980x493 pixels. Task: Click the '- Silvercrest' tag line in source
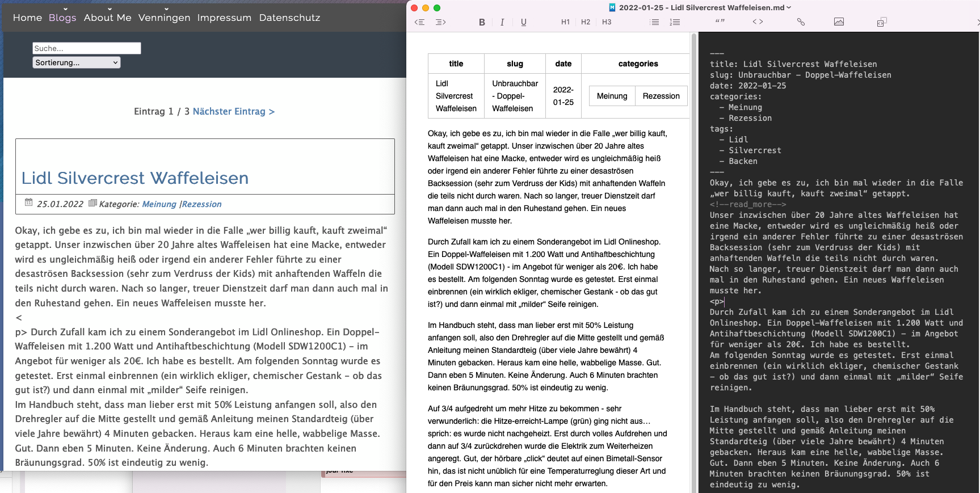pos(750,150)
